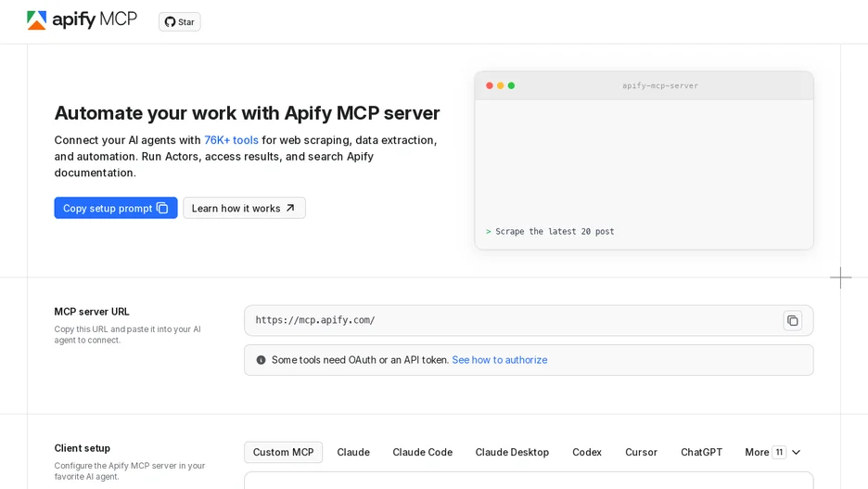This screenshot has width=868, height=489.
Task: Star the project on GitHub
Action: [x=179, y=22]
